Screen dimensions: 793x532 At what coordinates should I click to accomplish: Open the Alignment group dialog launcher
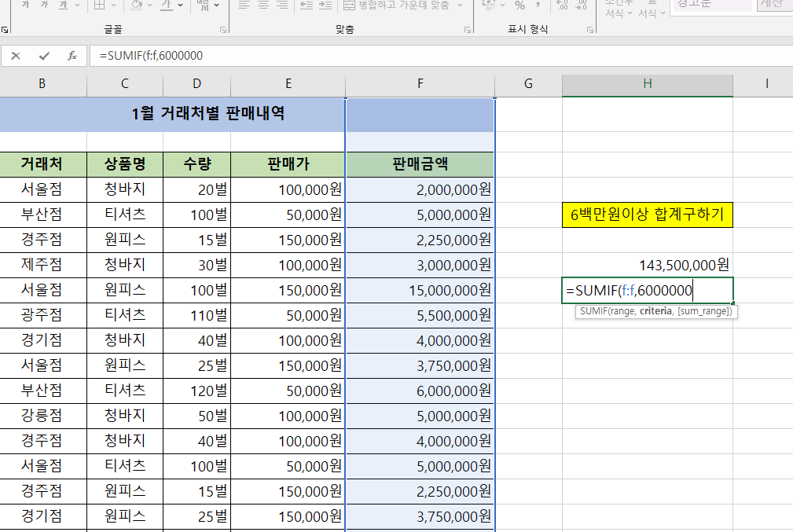click(468, 31)
